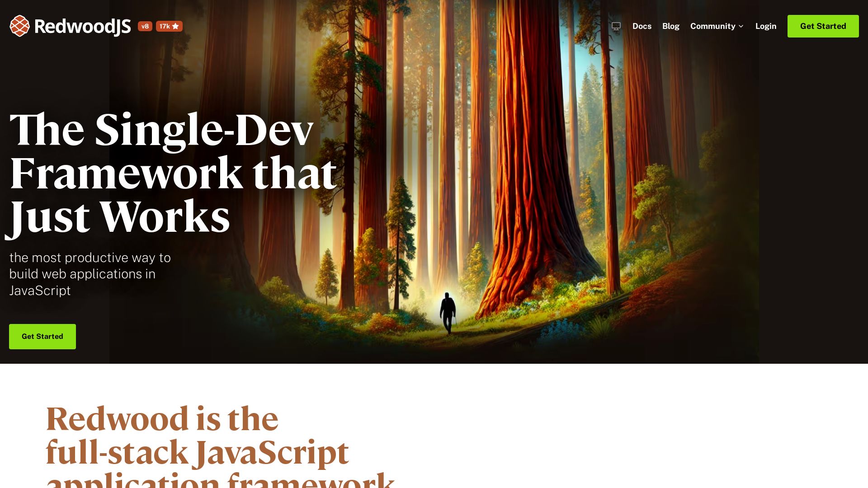Toggle the color theme via the monitor icon
Screen dimensions: 868x488
pyautogui.click(x=616, y=26)
